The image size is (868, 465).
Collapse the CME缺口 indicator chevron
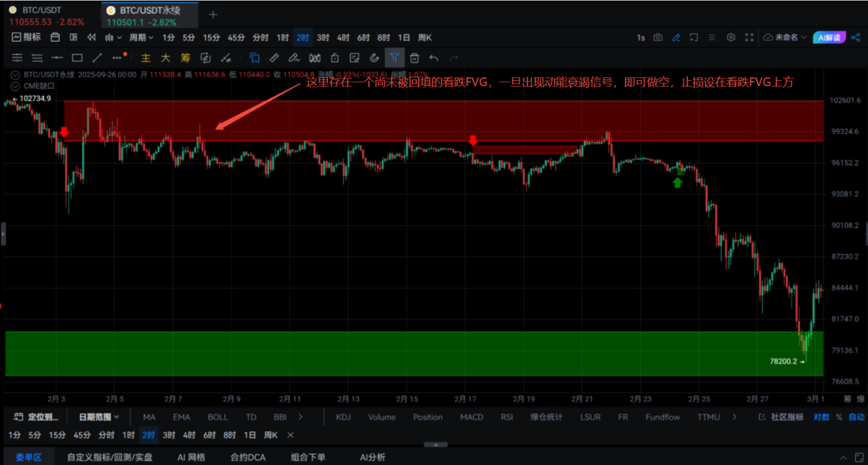click(x=16, y=86)
